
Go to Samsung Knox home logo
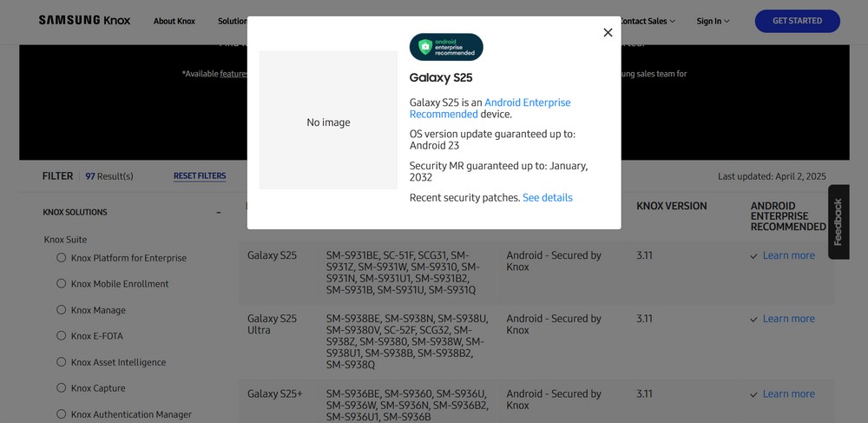point(85,21)
